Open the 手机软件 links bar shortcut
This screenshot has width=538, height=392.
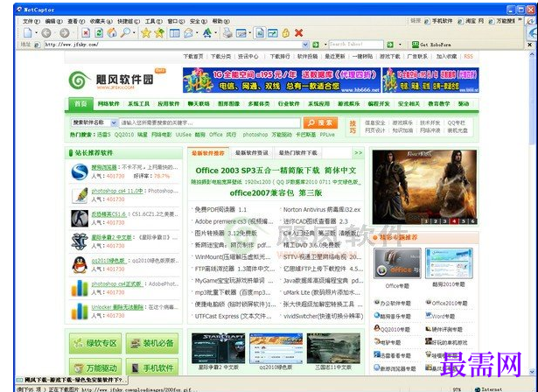(x=438, y=21)
